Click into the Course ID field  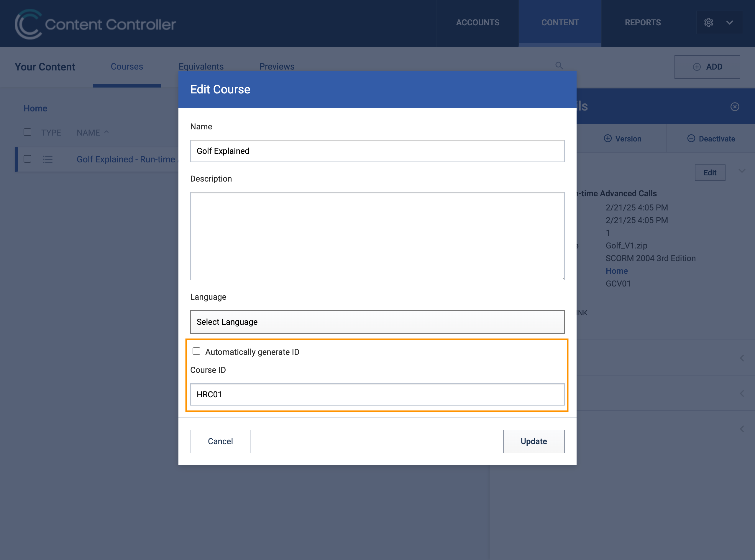pyautogui.click(x=377, y=394)
